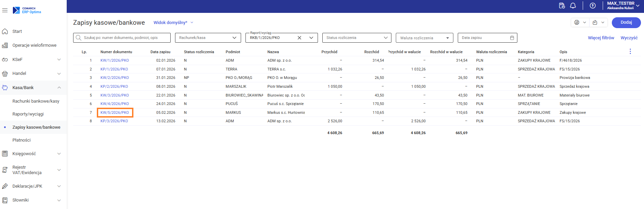Open the notifications bell

573,6
